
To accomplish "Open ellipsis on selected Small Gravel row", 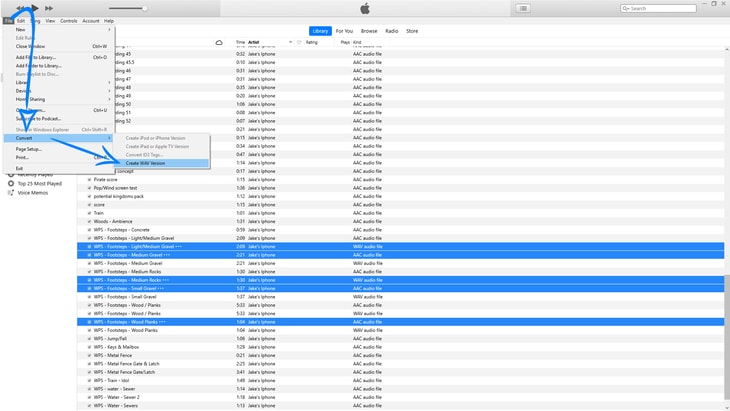I will click(161, 289).
